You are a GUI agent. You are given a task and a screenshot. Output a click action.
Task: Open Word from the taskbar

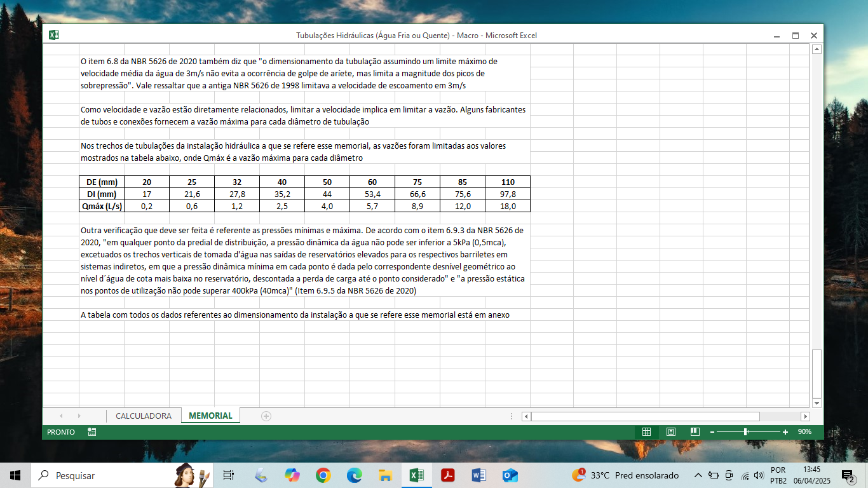(478, 475)
